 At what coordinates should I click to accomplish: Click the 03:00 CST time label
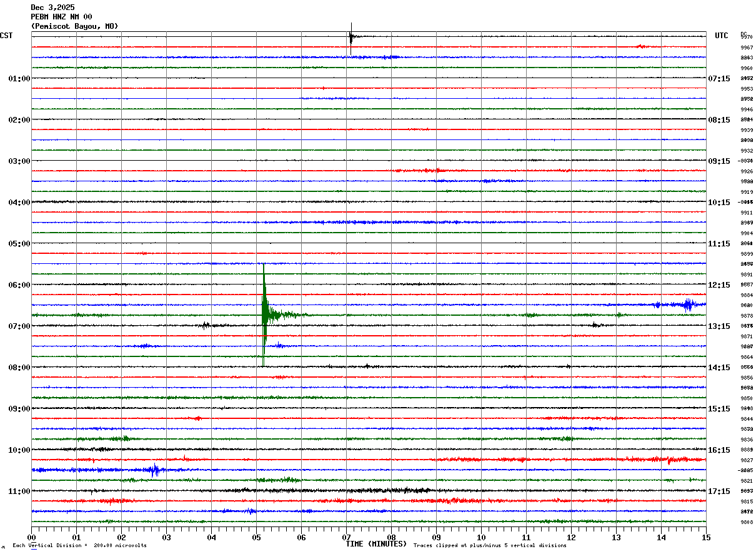tap(19, 161)
